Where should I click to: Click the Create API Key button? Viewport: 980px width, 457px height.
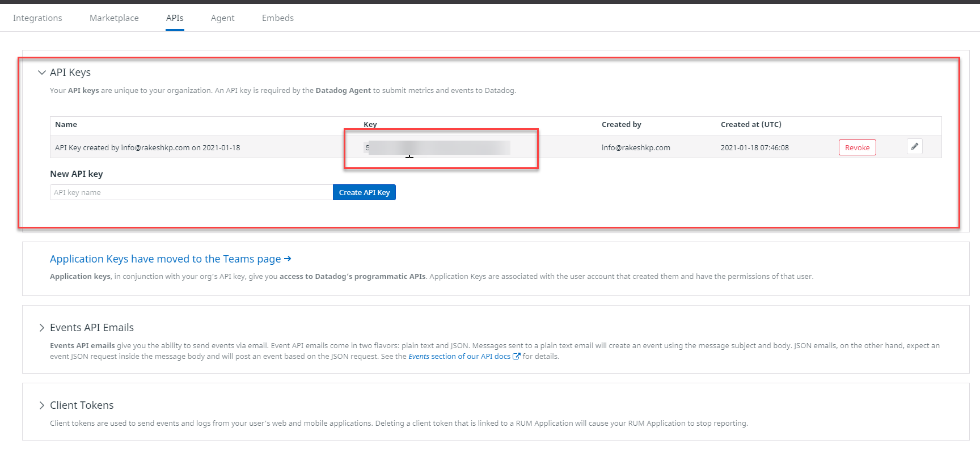coord(364,192)
